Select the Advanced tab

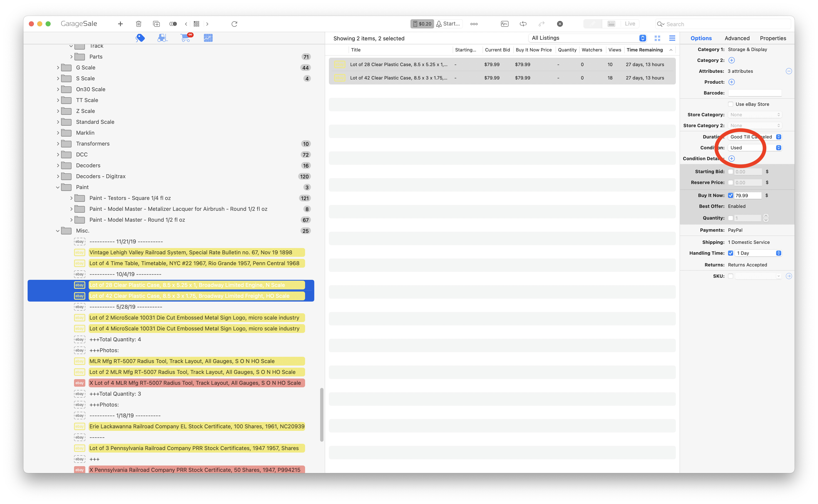pos(737,38)
